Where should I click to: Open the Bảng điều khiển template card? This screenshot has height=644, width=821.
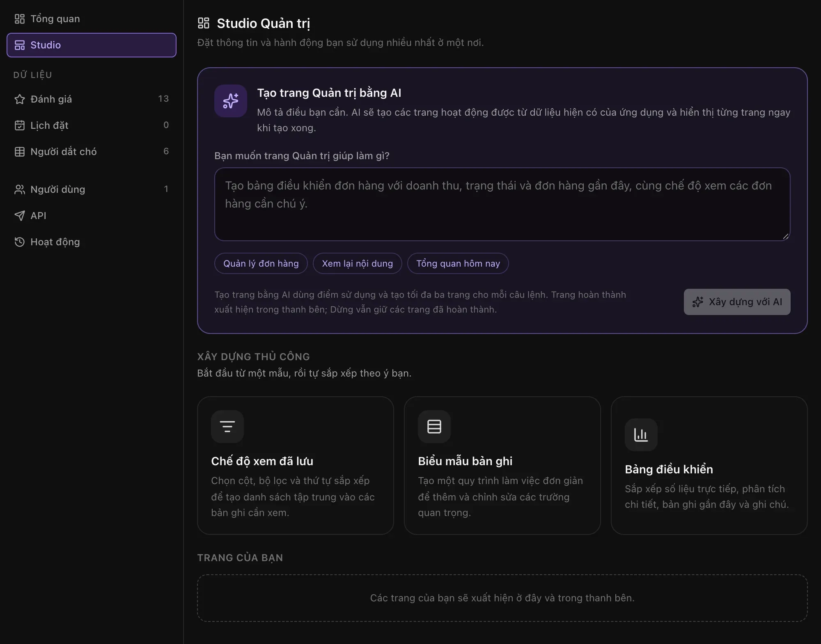(x=709, y=466)
